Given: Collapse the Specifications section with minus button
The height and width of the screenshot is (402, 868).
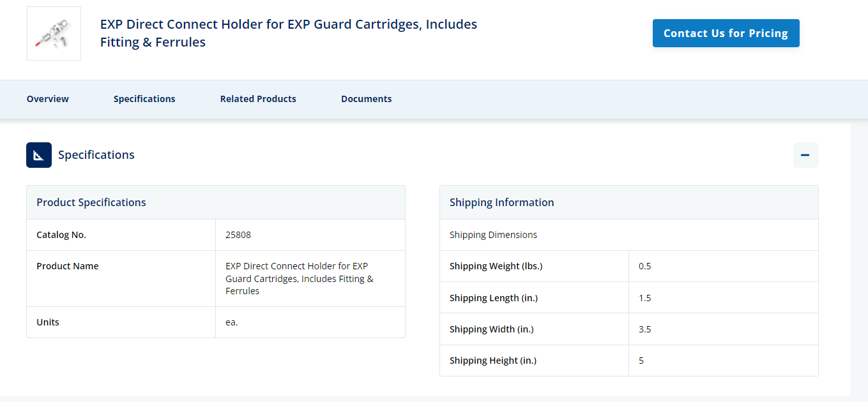Looking at the screenshot, I should coord(805,155).
